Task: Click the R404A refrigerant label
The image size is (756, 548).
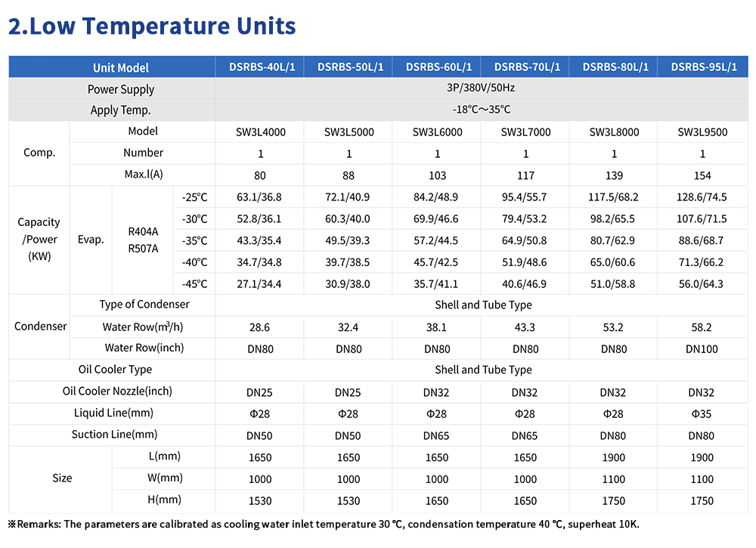Action: [x=143, y=232]
